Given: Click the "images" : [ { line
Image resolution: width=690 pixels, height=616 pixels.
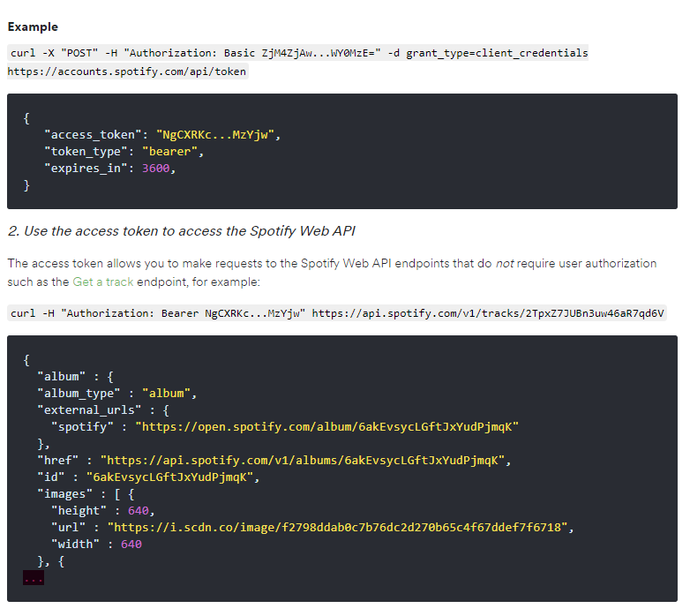Looking at the screenshot, I should 86,493.
